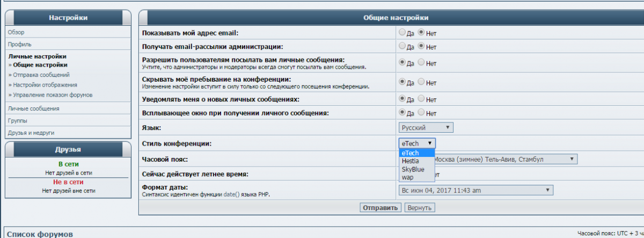Viewport: 644px width, 238px height.
Task: Expand the date format dropdown
Action: click(475, 190)
